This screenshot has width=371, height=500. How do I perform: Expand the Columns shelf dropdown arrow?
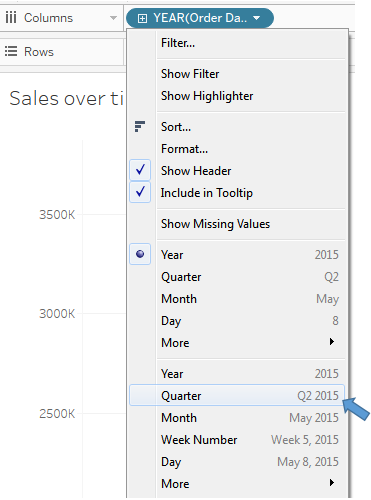coord(114,18)
